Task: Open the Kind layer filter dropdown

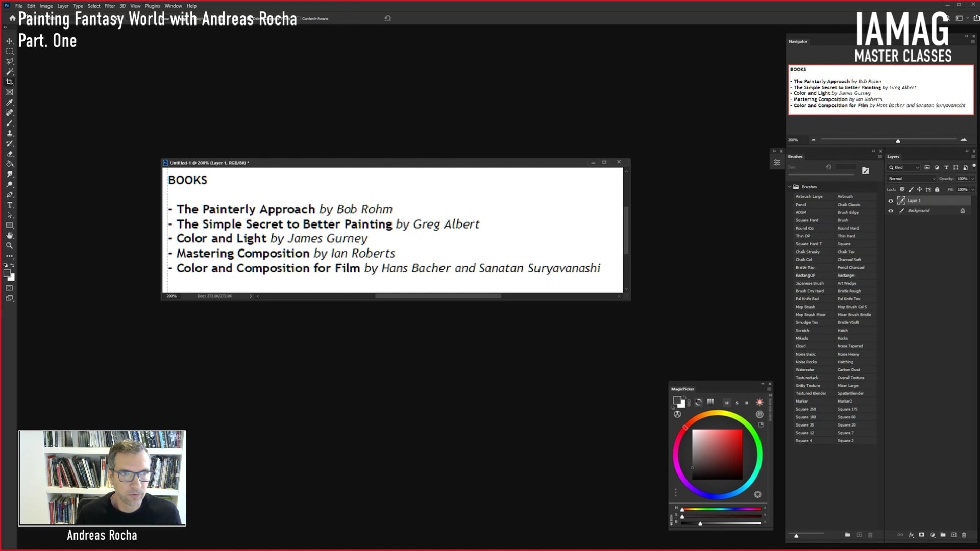Action: (904, 167)
